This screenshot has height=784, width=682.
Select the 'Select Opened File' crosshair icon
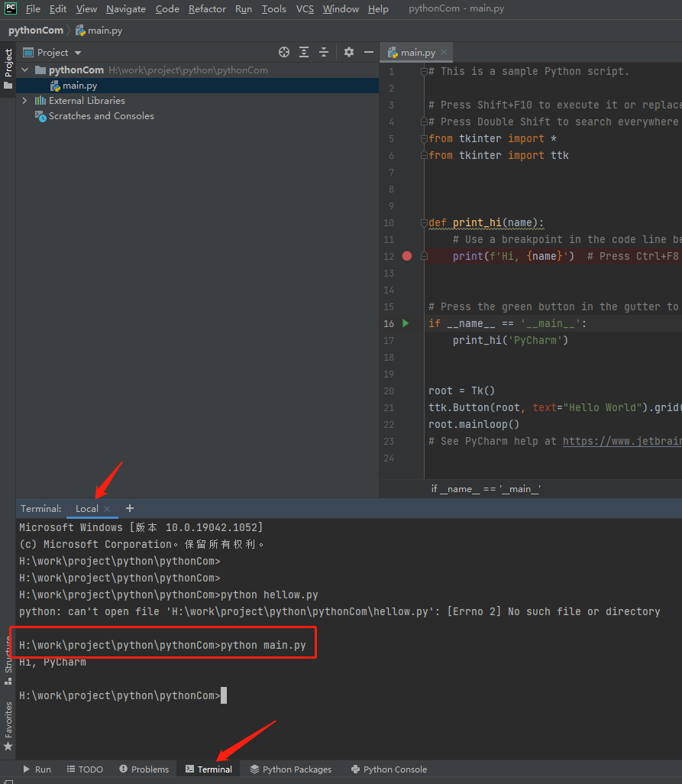(283, 52)
